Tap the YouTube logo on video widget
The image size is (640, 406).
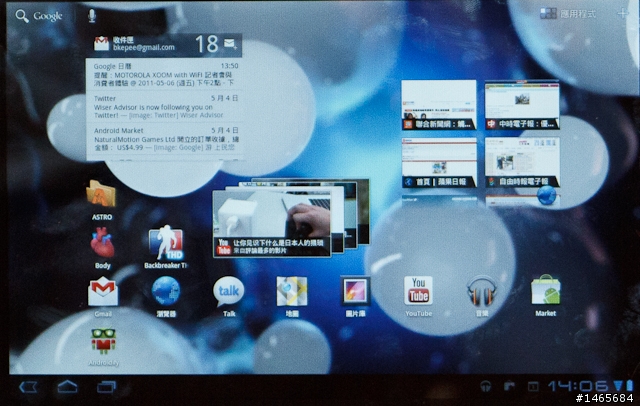(x=223, y=246)
